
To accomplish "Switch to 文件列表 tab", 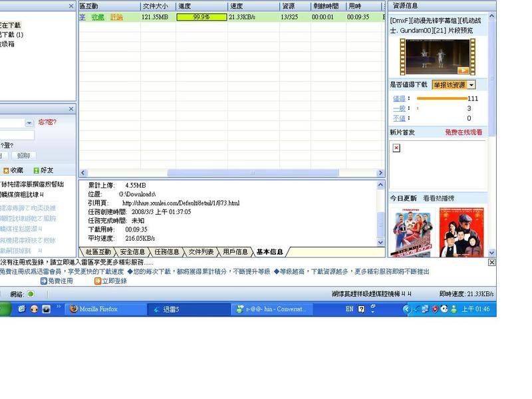I will point(201,252).
